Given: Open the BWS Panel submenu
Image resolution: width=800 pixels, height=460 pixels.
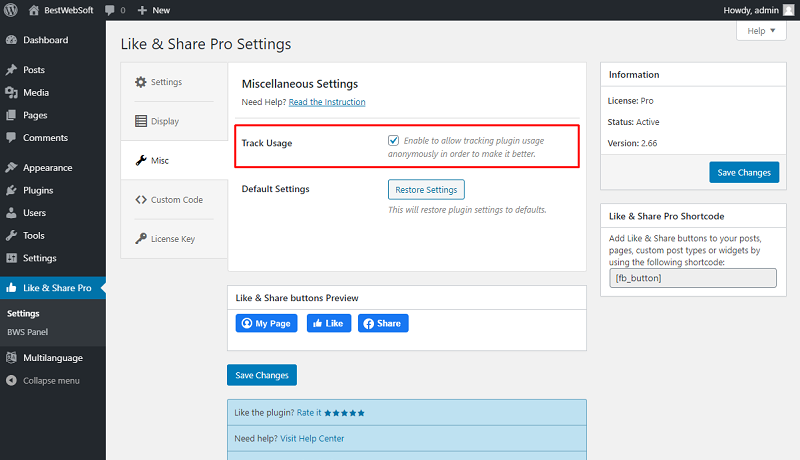Looking at the screenshot, I should click(x=28, y=332).
